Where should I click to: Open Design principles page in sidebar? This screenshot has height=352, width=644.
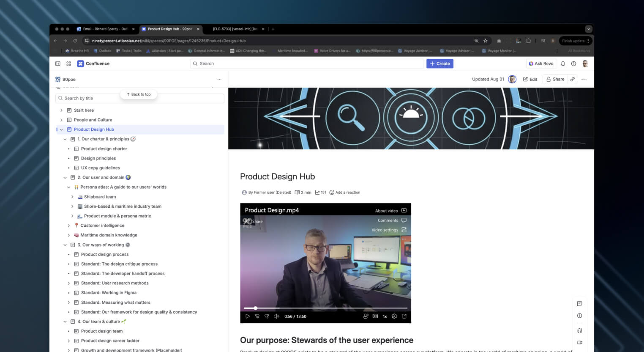click(98, 158)
